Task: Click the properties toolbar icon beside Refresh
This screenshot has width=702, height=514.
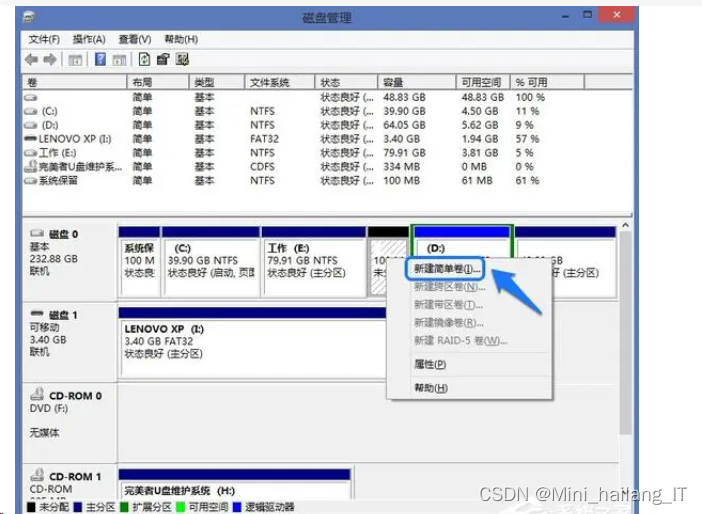Action: [x=163, y=59]
